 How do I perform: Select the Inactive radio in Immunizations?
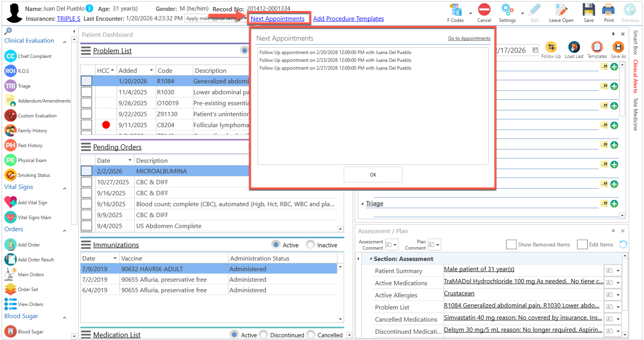(x=310, y=245)
